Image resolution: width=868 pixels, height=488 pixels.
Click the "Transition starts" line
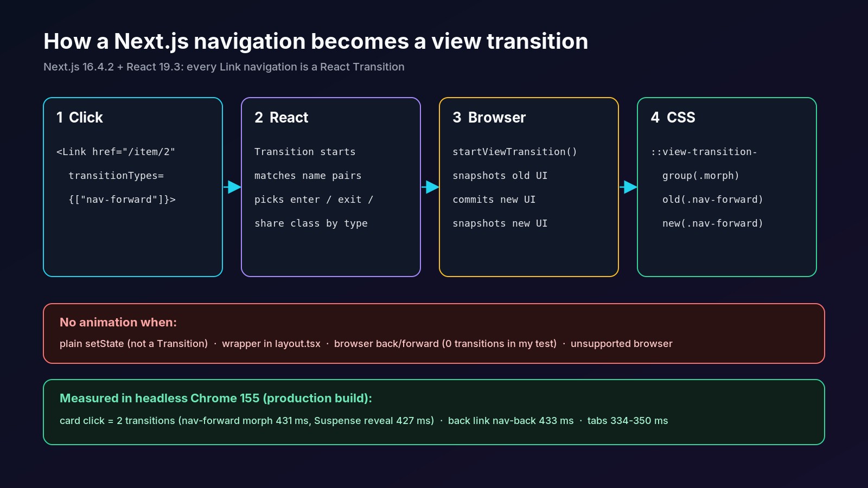click(x=305, y=152)
